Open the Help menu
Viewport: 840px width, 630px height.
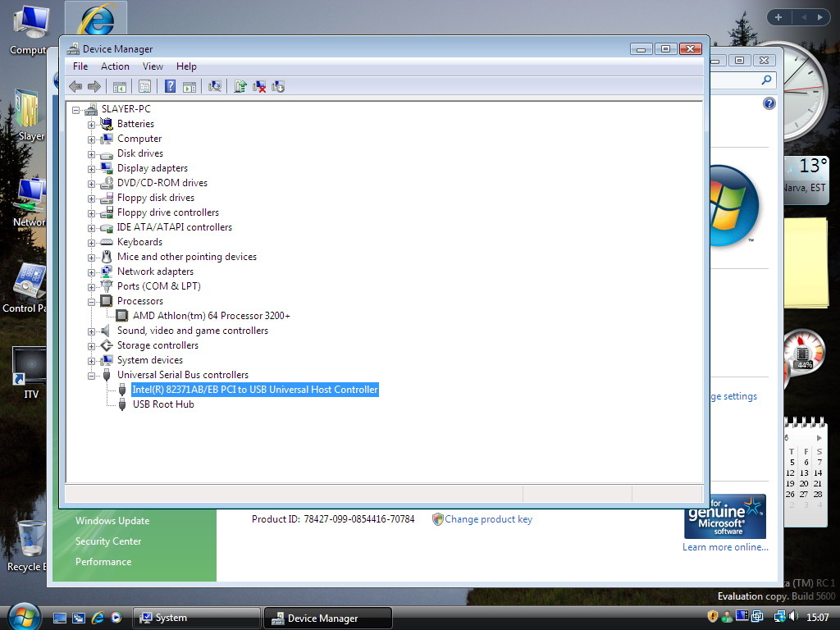pyautogui.click(x=186, y=66)
